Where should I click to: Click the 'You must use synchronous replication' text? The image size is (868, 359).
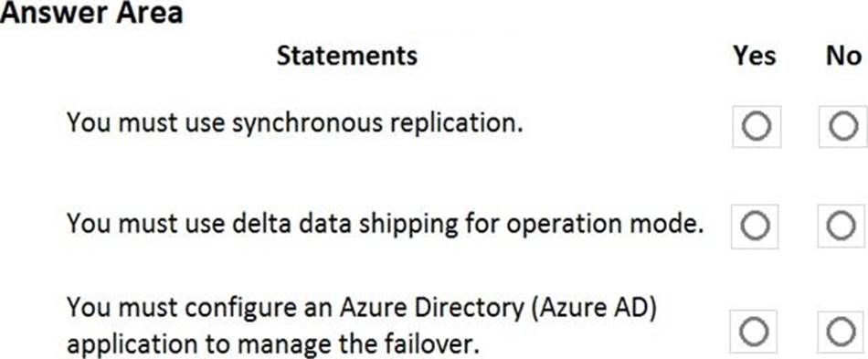[295, 123]
